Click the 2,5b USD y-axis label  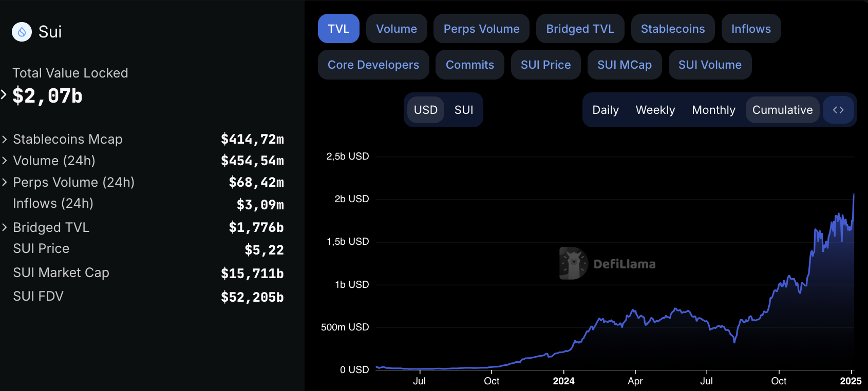coord(348,156)
